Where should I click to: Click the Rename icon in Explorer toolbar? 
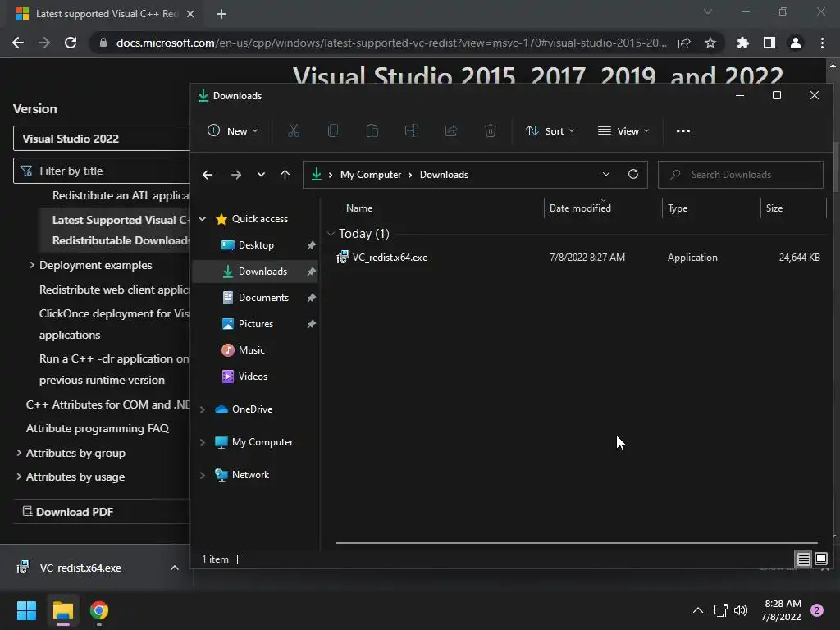[412, 130]
